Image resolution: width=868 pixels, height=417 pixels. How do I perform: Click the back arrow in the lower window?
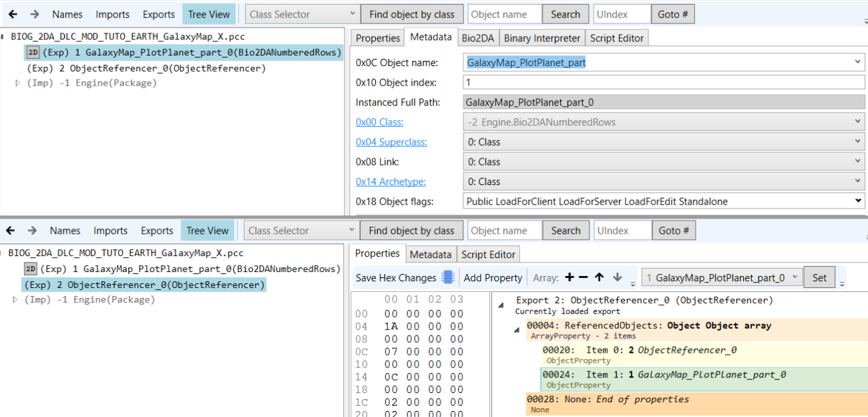(x=10, y=231)
